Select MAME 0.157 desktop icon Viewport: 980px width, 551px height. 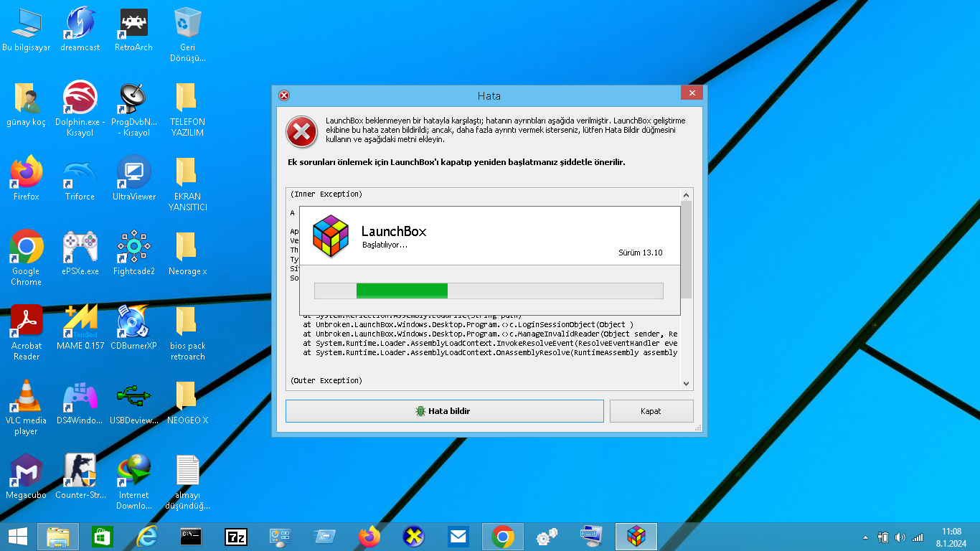(80, 327)
